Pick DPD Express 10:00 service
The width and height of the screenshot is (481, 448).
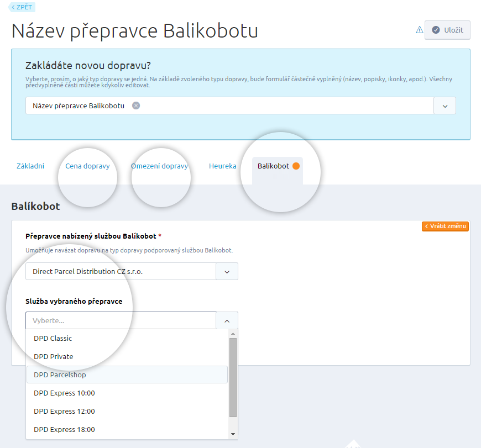(127, 393)
